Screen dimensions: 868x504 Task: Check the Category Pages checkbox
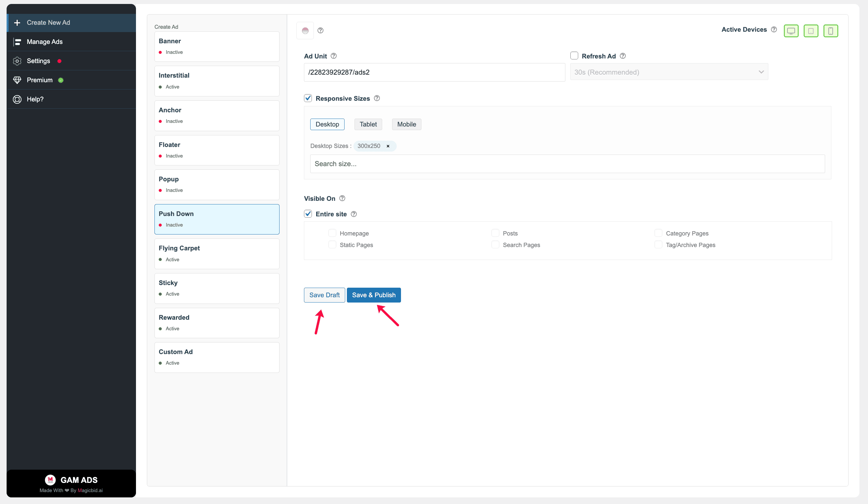click(x=658, y=233)
